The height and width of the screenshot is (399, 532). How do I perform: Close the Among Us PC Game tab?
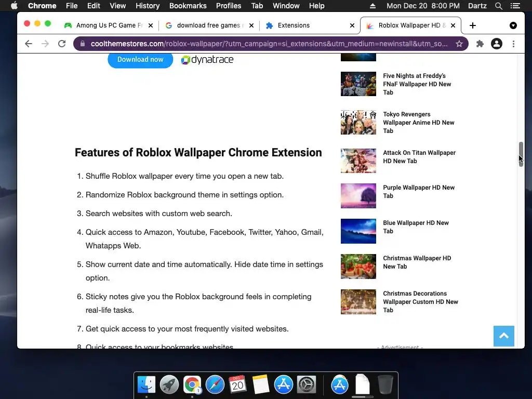coord(151,25)
